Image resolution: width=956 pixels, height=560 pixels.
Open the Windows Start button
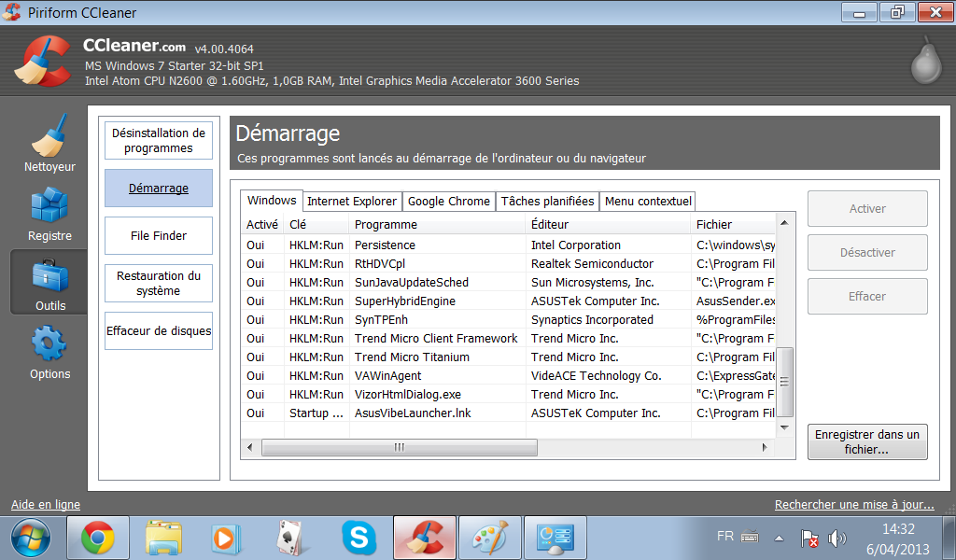(x=31, y=538)
